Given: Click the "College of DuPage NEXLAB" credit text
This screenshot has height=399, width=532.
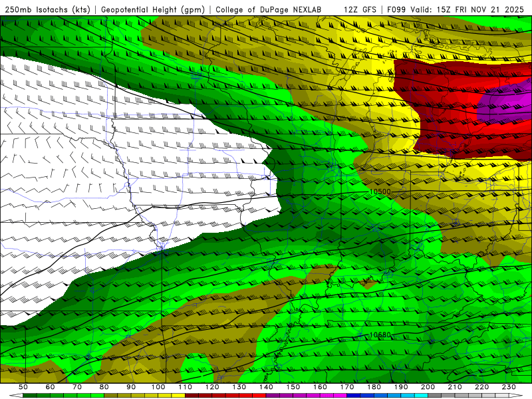Looking at the screenshot, I should [269, 10].
